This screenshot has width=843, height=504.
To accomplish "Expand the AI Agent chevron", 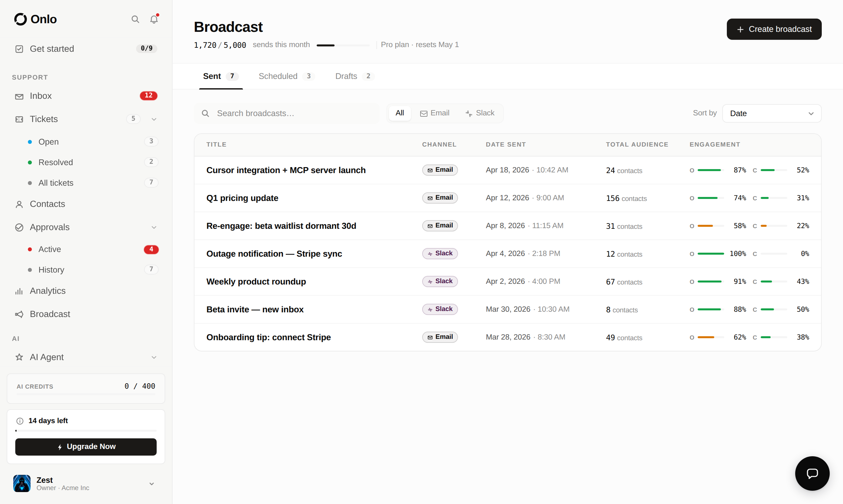I will [x=154, y=357].
